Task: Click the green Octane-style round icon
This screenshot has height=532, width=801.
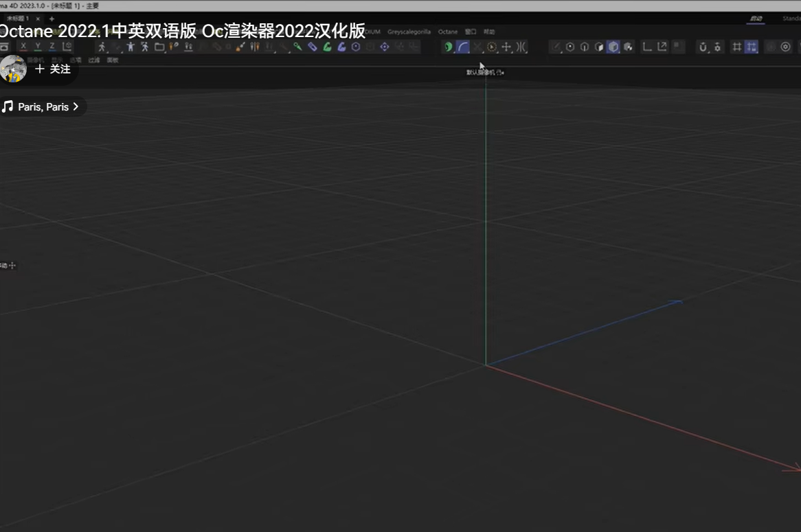Action: [x=448, y=47]
